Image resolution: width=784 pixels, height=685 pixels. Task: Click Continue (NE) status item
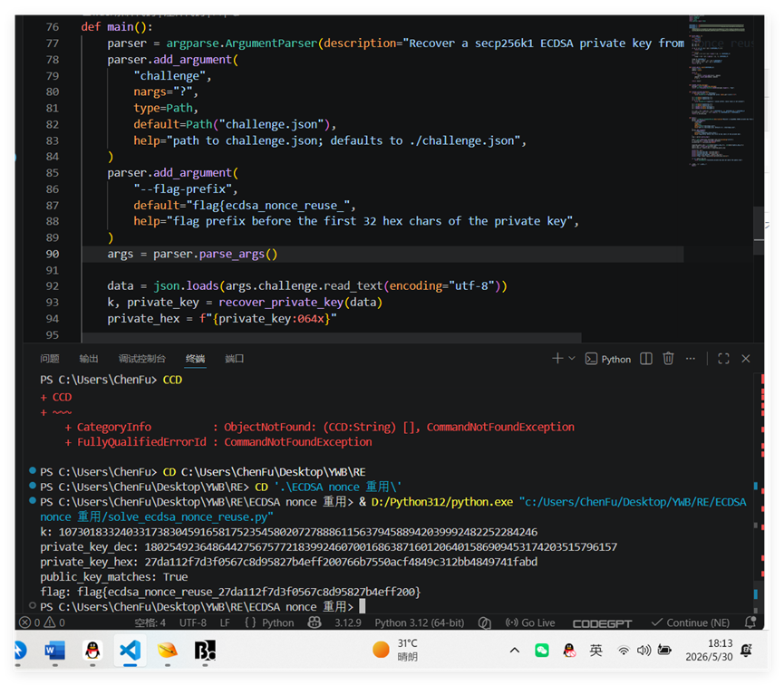[x=691, y=622]
